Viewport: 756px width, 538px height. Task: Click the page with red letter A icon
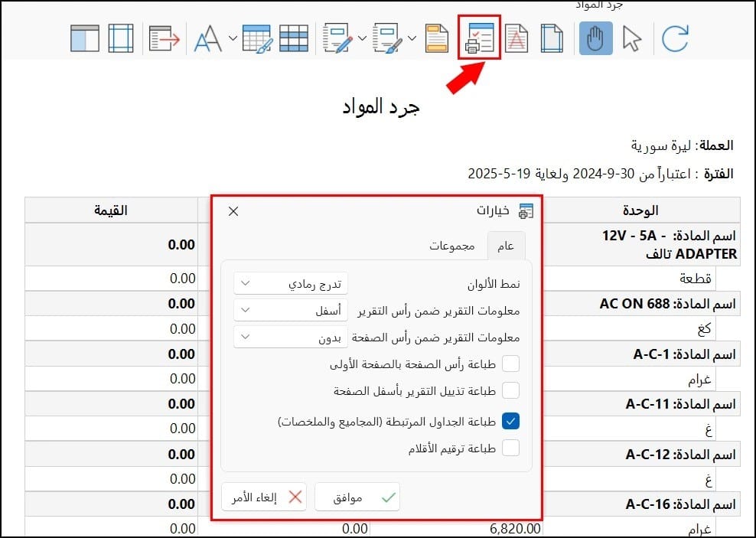[x=516, y=38]
